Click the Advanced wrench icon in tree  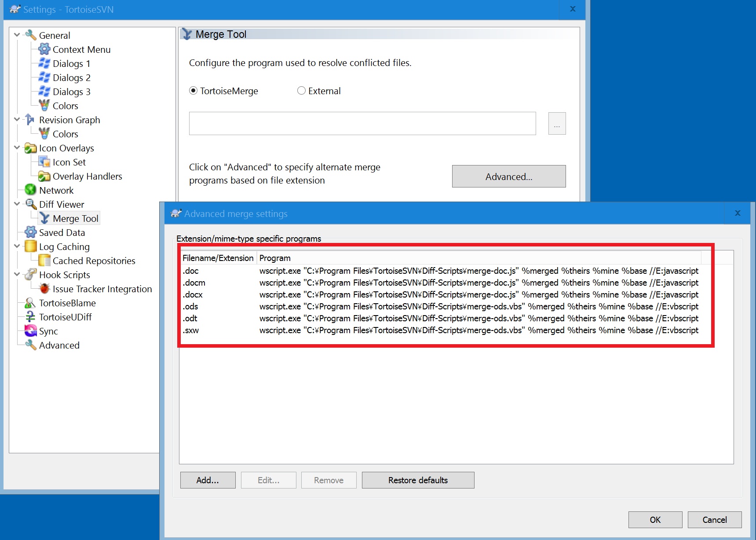click(30, 345)
